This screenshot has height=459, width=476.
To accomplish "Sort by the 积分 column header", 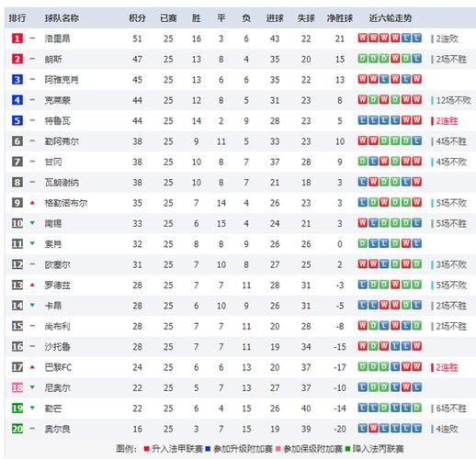I will pos(137,18).
